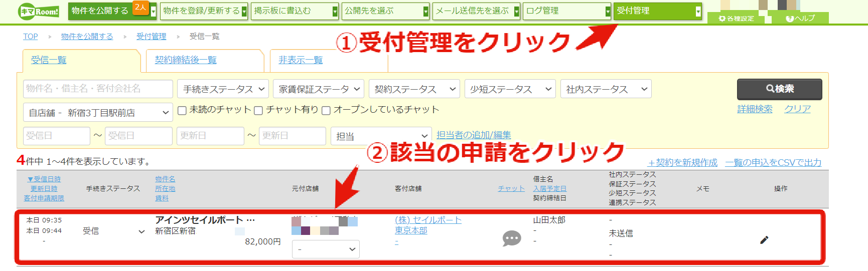Image resolution: width=868 pixels, height=271 pixels.
Task: Expand 契約ステータス dropdown
Action: tap(414, 89)
